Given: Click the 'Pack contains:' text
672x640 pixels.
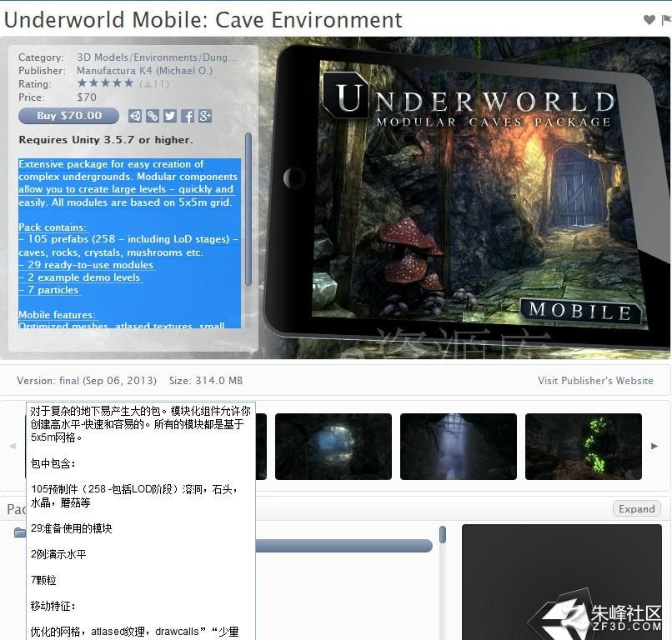Looking at the screenshot, I should point(53,227).
